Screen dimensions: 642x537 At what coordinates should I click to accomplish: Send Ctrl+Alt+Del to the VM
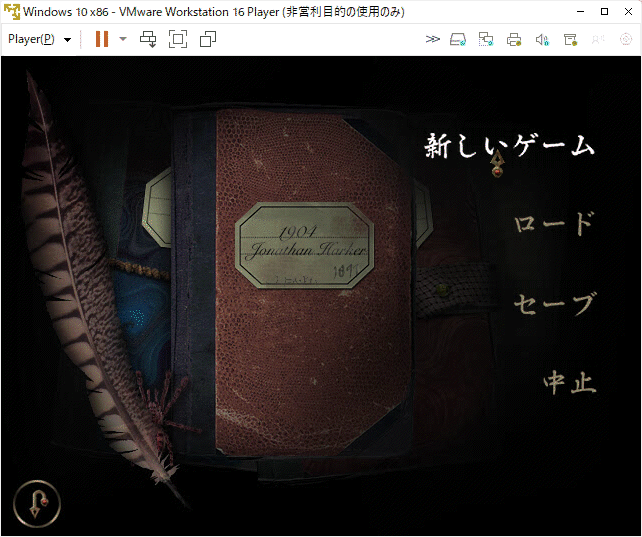click(148, 39)
